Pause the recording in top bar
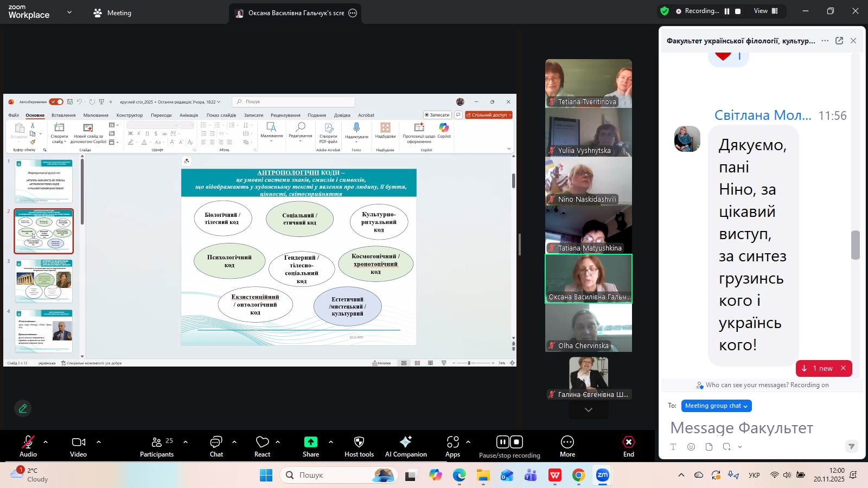Viewport: 868px width, 488px height. point(727,11)
